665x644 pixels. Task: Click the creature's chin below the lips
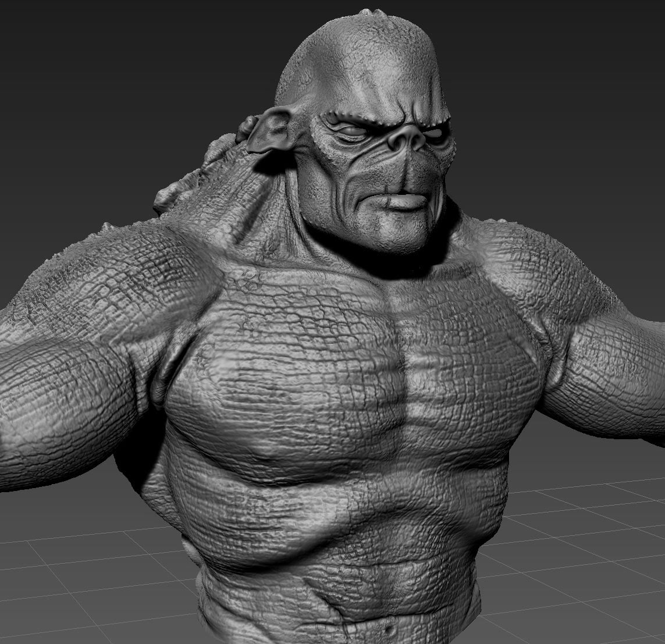click(x=401, y=230)
